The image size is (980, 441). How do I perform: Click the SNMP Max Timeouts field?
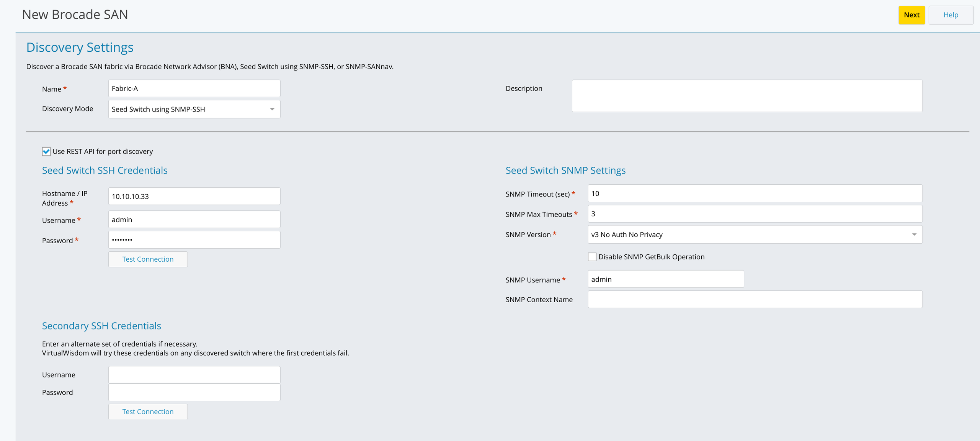click(x=755, y=214)
